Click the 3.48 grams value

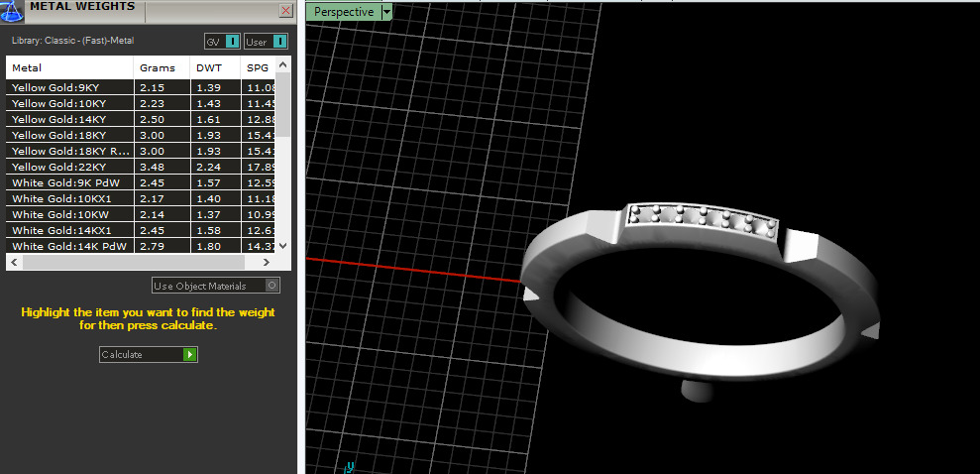[152, 167]
